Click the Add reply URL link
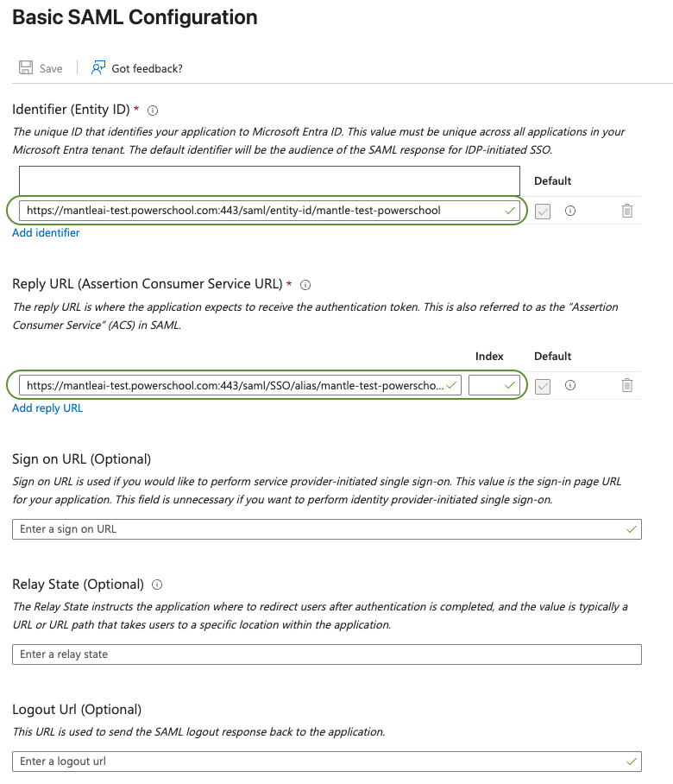 click(47, 408)
